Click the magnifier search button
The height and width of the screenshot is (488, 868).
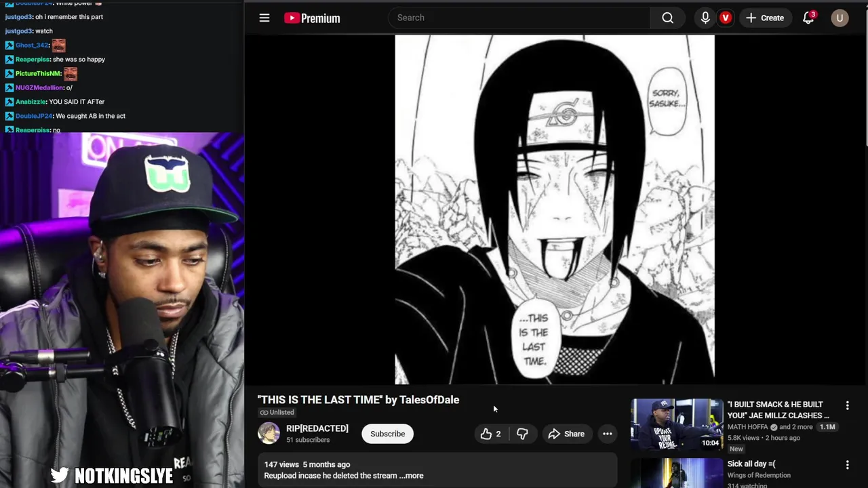click(x=668, y=18)
